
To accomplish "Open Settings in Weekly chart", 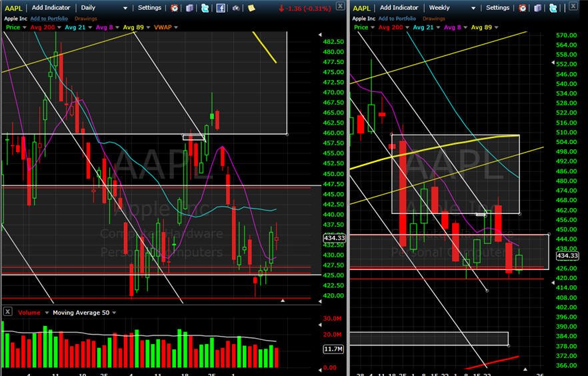I will coord(497,7).
